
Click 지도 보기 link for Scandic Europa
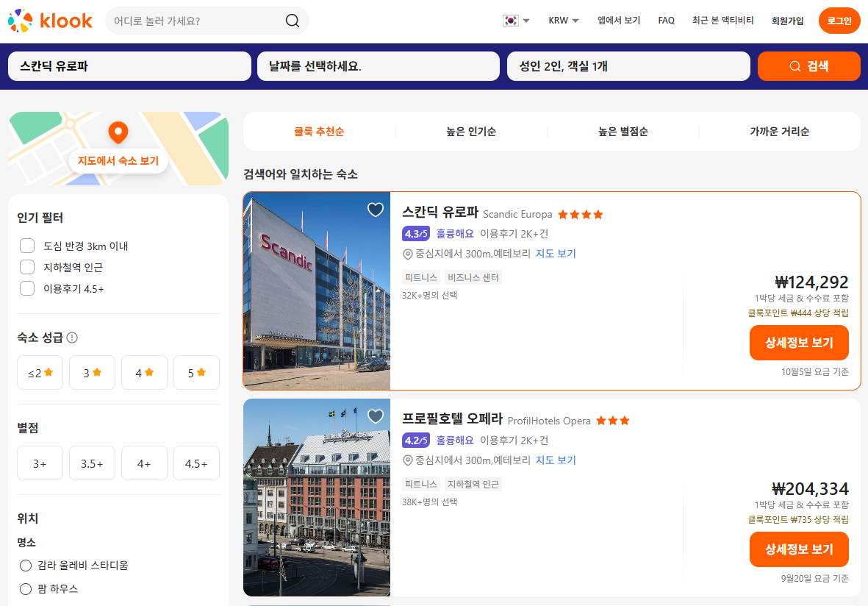(x=556, y=254)
